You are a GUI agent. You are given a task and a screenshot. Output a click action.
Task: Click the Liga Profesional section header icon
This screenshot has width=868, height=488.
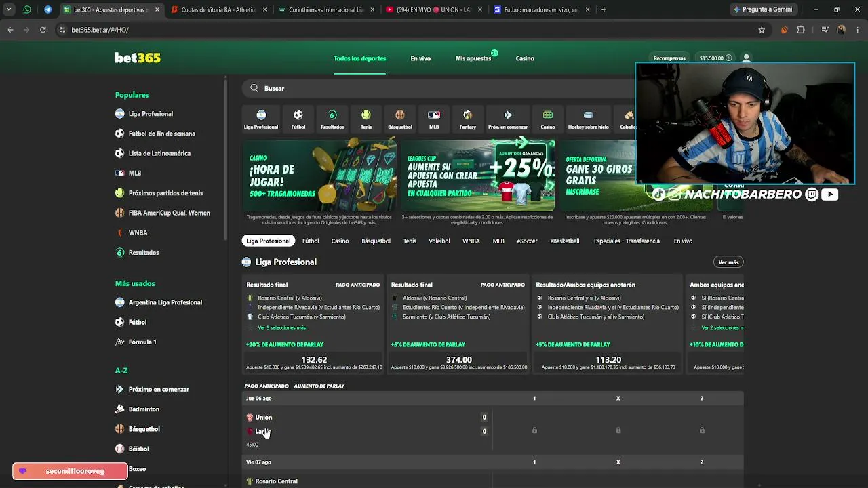(x=247, y=262)
